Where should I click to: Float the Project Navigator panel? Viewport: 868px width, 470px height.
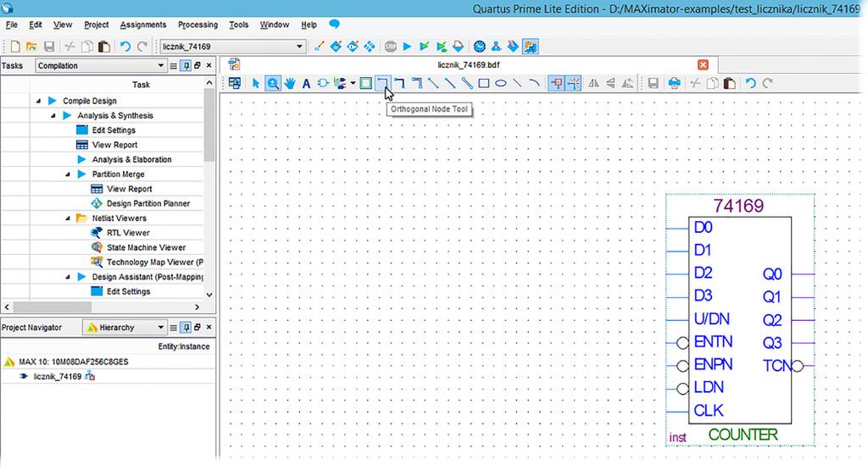tap(197, 327)
